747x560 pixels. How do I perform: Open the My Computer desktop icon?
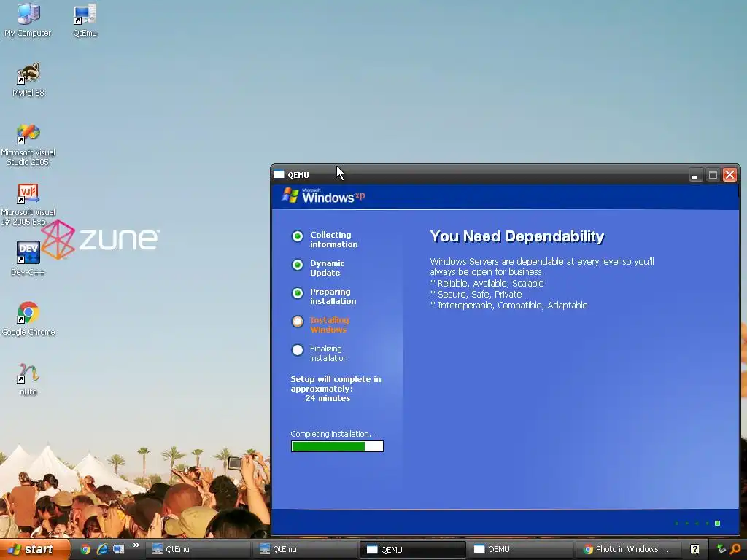pyautogui.click(x=28, y=20)
